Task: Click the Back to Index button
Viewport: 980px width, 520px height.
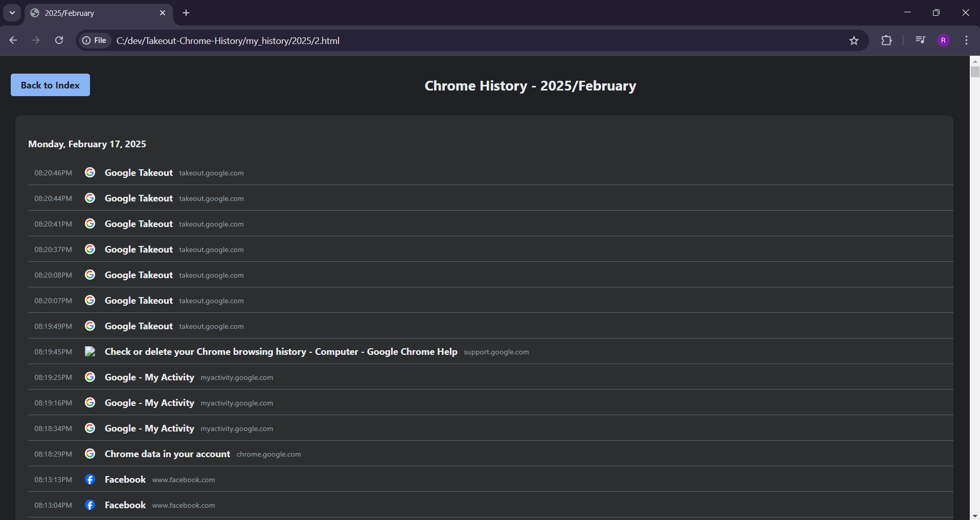Action: click(x=50, y=85)
